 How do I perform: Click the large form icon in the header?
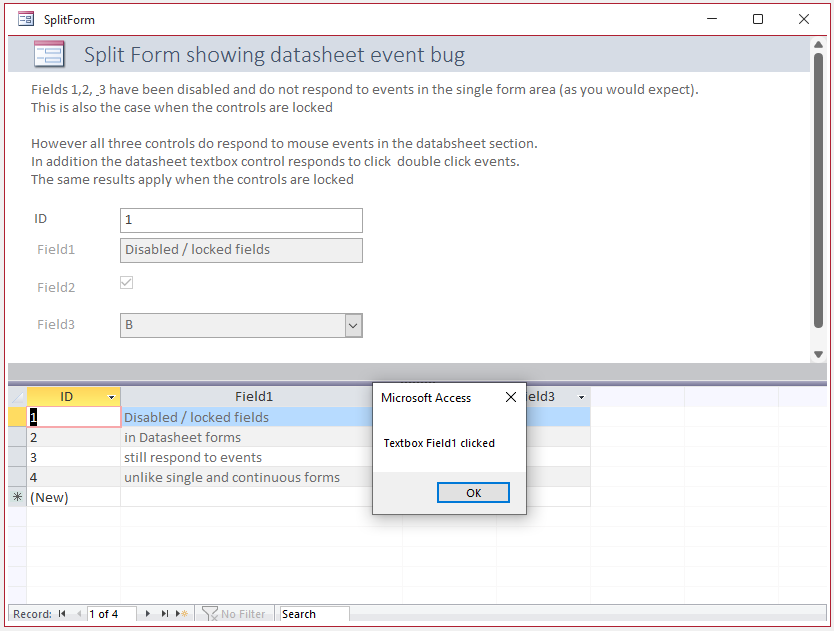point(49,54)
